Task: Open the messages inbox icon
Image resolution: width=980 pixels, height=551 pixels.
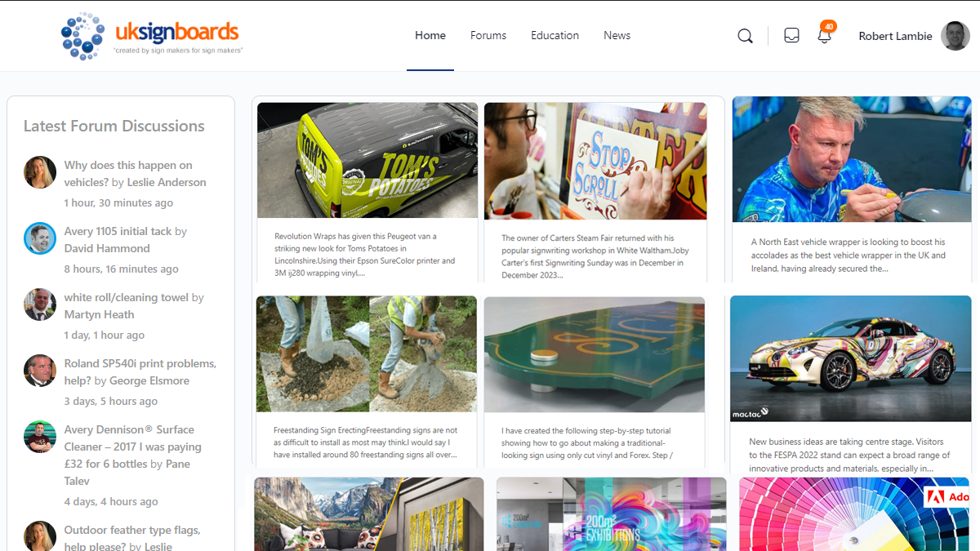Action: tap(791, 36)
